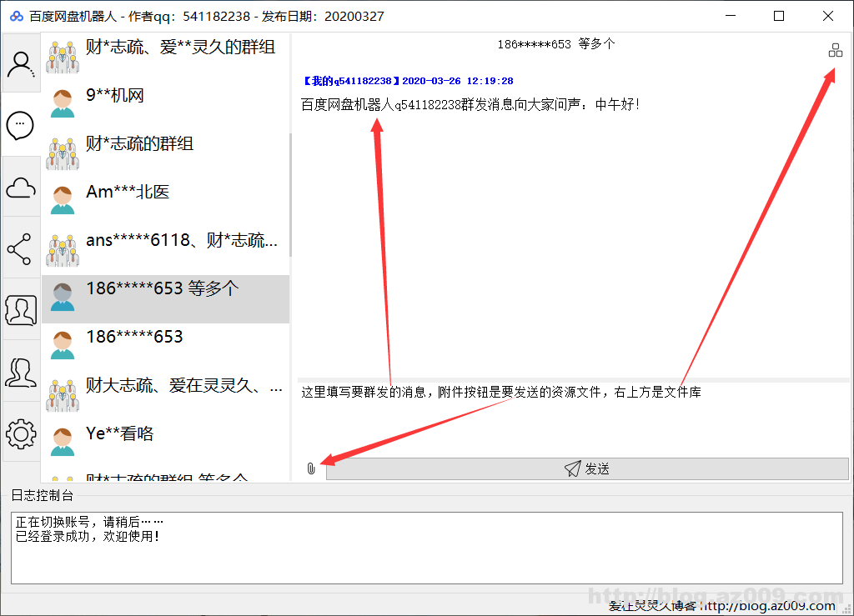
Task: Open the cloud storage sidebar icon
Action: [x=21, y=188]
